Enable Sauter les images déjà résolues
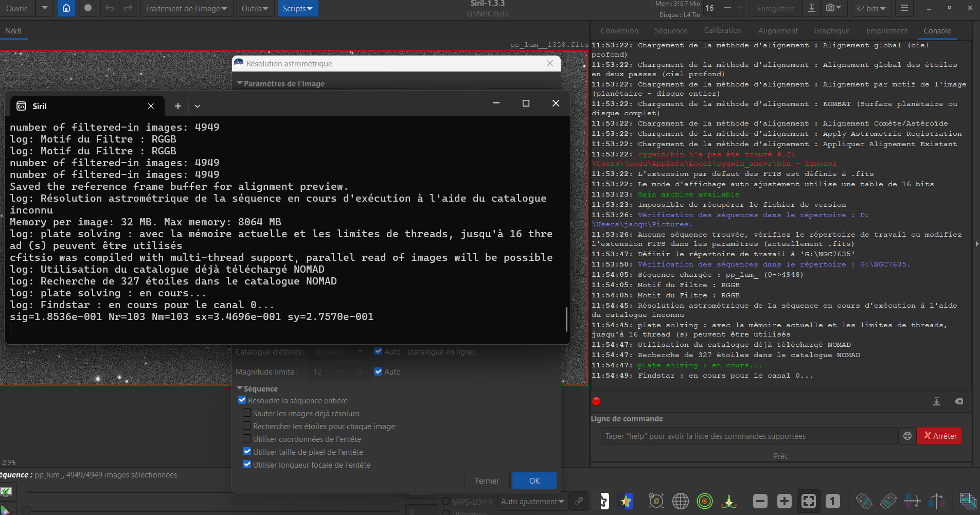The height and width of the screenshot is (515, 980). (x=247, y=413)
